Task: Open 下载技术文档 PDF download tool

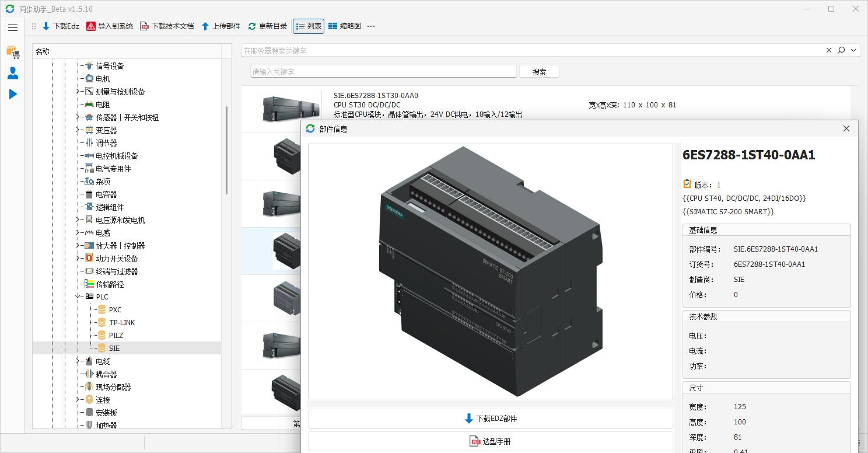Action: coord(167,26)
